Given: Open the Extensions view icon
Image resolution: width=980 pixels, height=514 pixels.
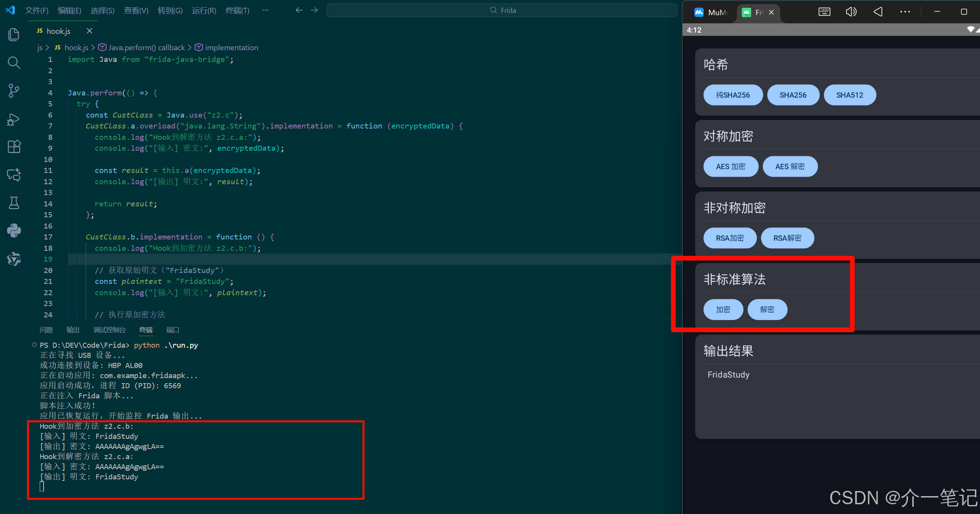Looking at the screenshot, I should 14,147.
